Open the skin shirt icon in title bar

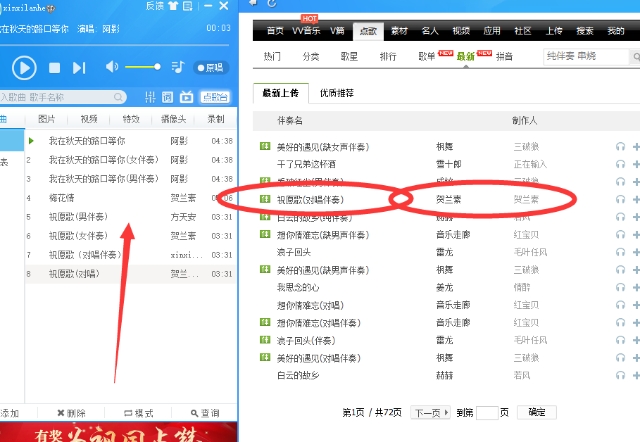click(x=174, y=6)
